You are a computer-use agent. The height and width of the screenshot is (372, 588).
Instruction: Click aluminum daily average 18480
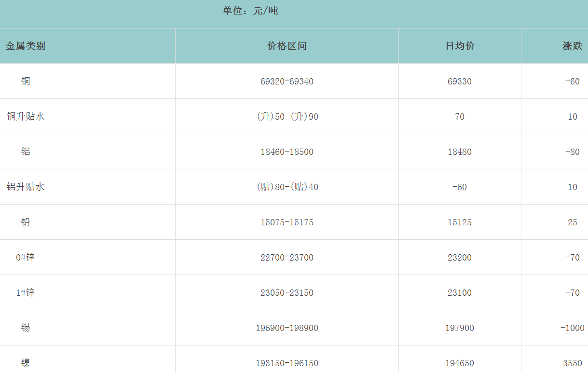tap(460, 152)
